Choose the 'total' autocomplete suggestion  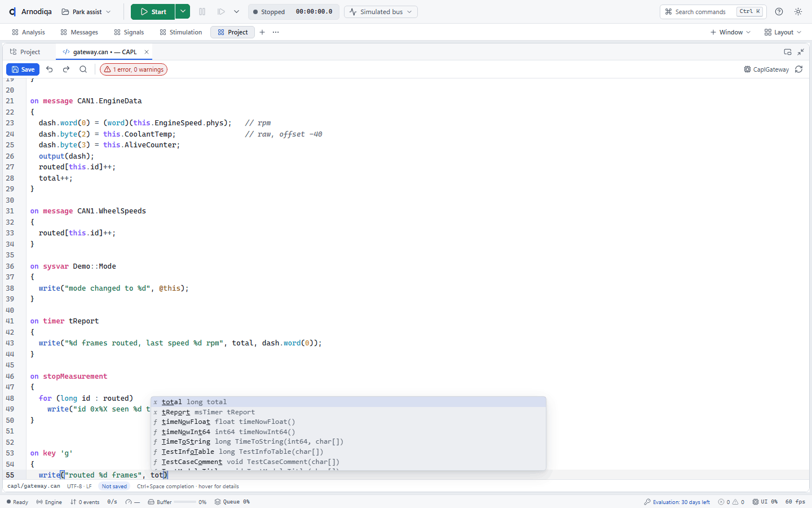click(x=348, y=402)
